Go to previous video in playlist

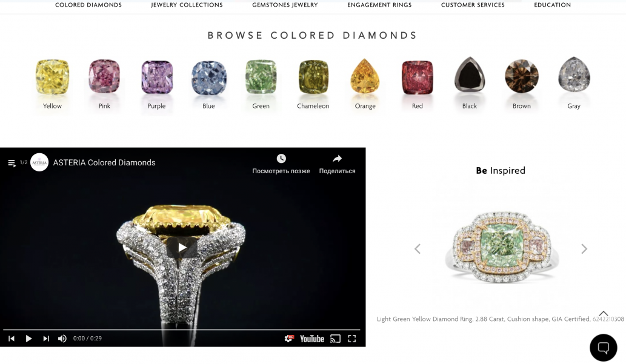pos(12,339)
